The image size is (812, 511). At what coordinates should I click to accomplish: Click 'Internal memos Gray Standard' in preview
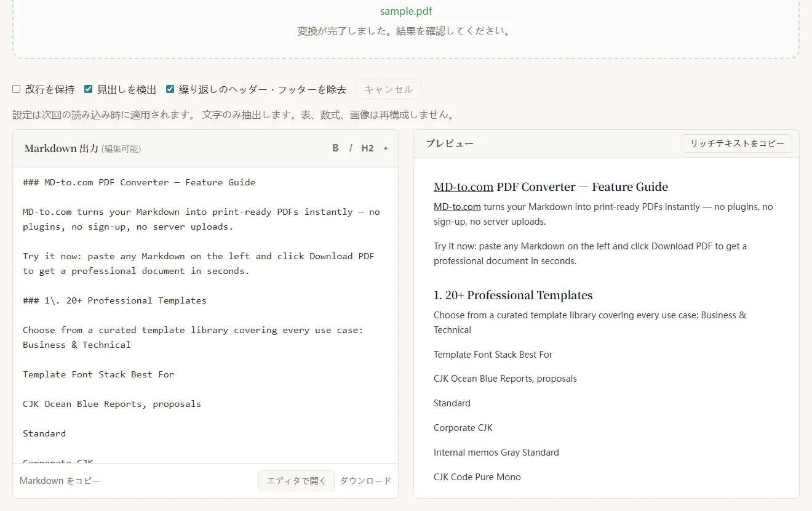[496, 453]
